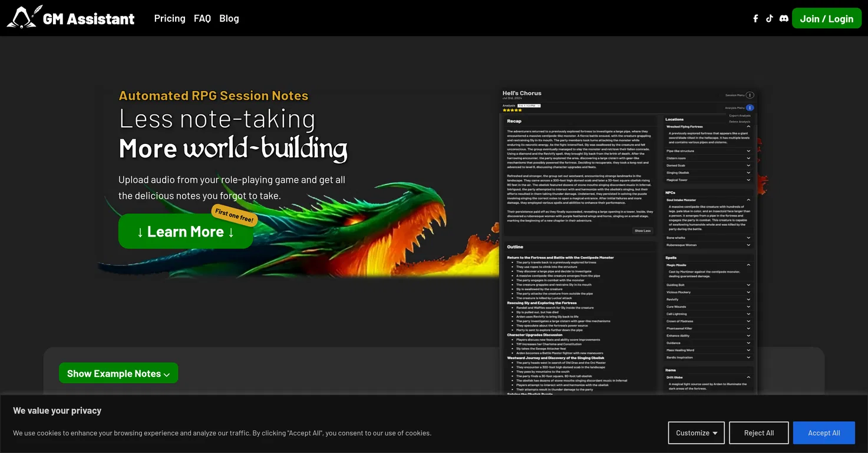868x453 pixels.
Task: Go to the Pricing page
Action: coord(170,18)
